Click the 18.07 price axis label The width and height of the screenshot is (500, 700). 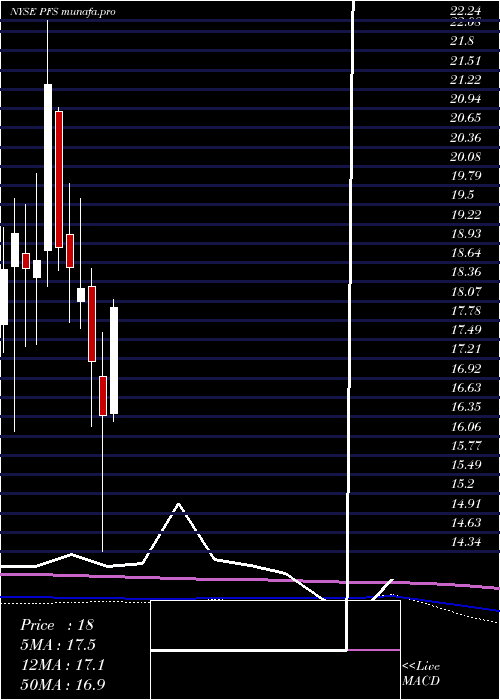point(465,291)
